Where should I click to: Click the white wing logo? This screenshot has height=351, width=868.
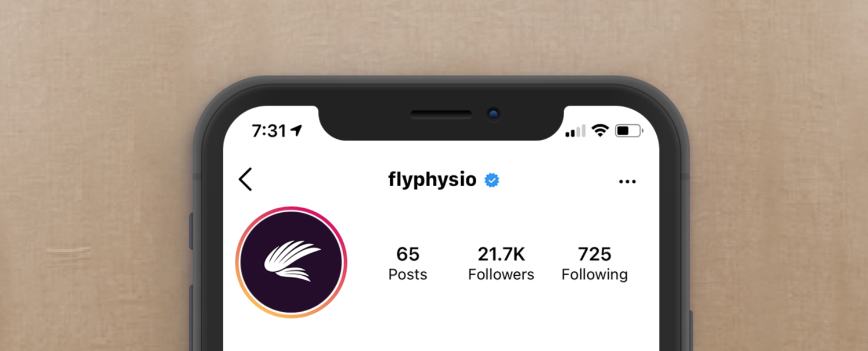292,263
